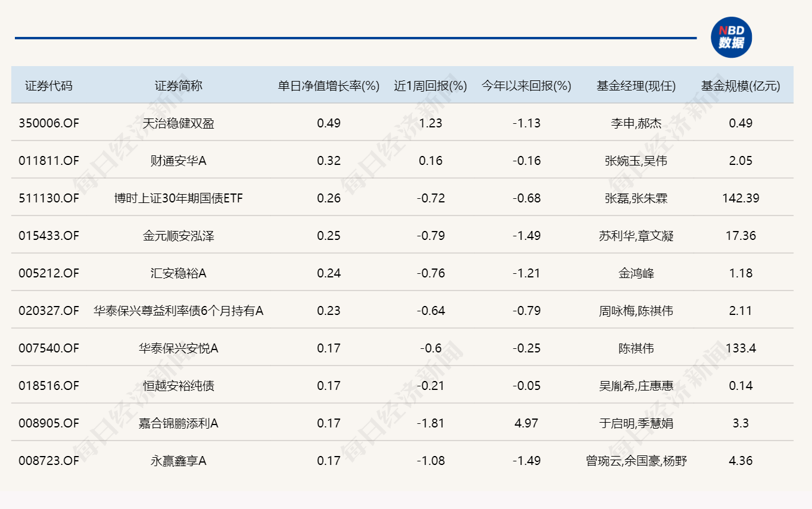Select the 华泰保兴安悦A fund name
812x509 pixels.
tap(180, 348)
